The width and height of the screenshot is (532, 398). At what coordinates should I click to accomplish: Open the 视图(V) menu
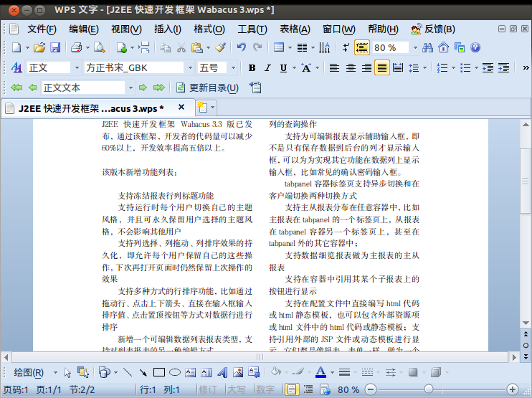pos(126,29)
